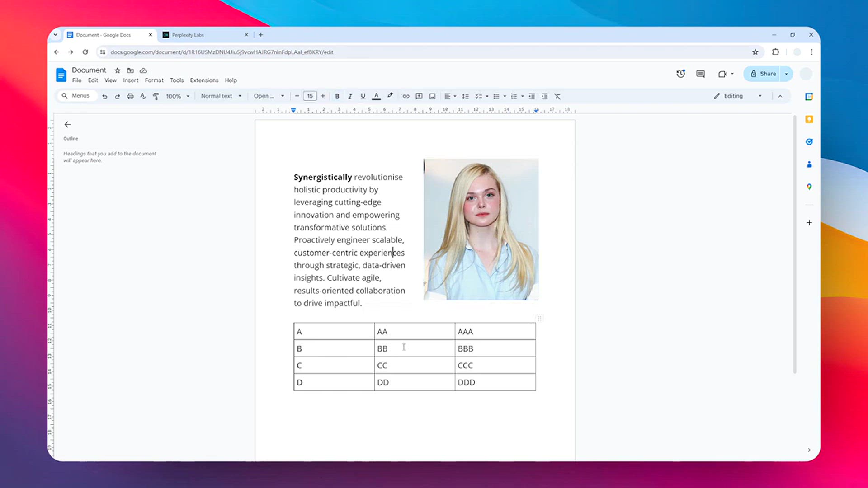
Task: Open the Editing mode dropdown
Action: coord(738,96)
